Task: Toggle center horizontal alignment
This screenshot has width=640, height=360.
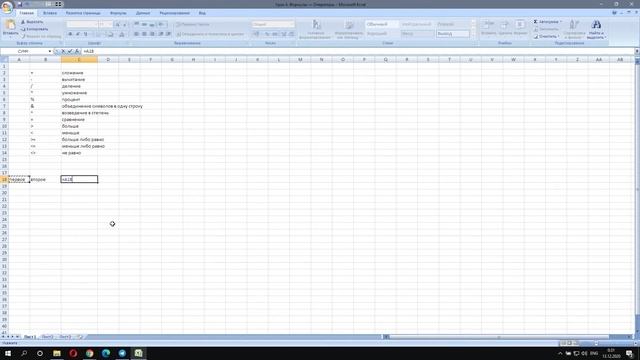Action: pyautogui.click(x=144, y=34)
